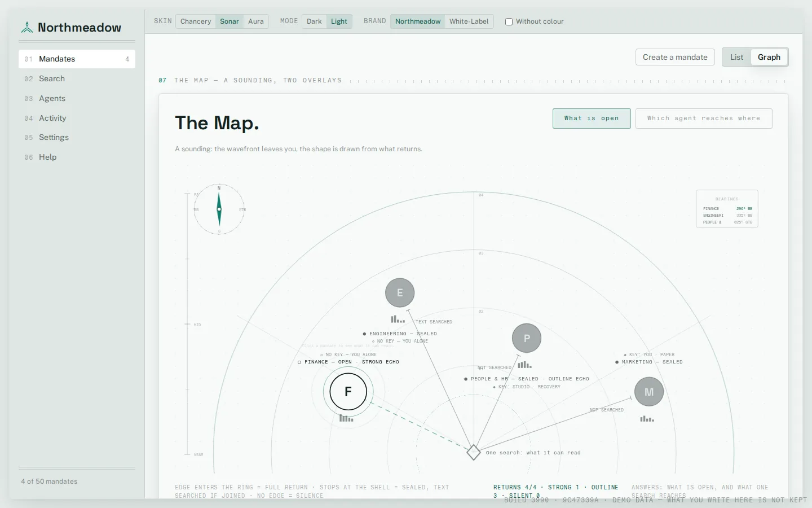Click signal bars under Marketing node

point(647,419)
